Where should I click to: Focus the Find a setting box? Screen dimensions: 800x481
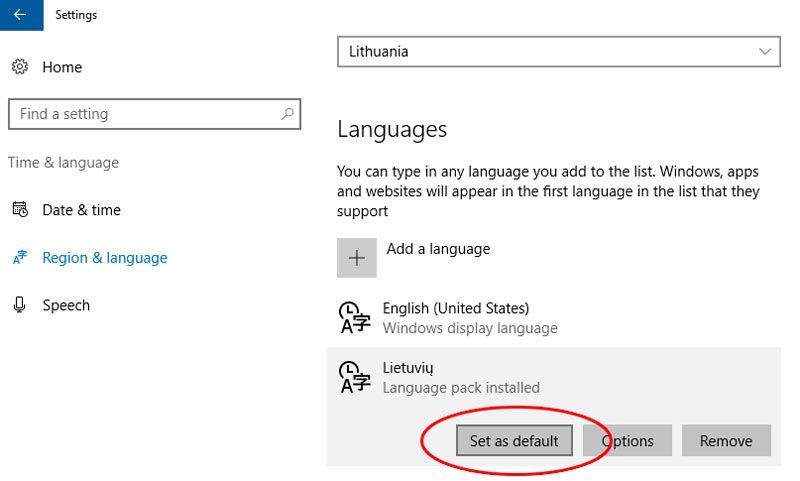[155, 114]
